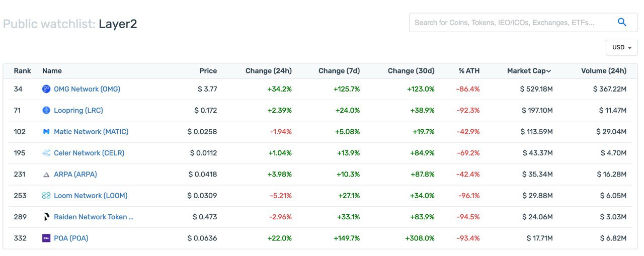This screenshot has width=644, height=256.
Task: Click the Loopring coin logo icon
Action: coord(46,110)
